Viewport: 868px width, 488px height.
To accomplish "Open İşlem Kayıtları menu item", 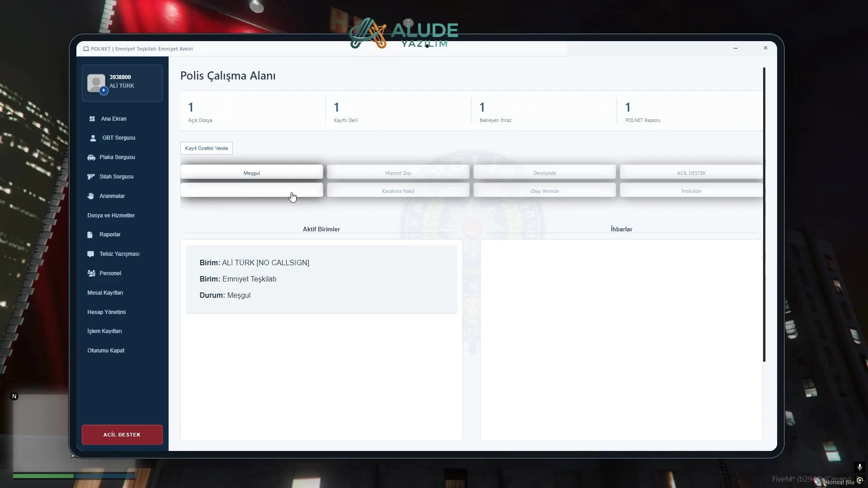I will click(104, 331).
